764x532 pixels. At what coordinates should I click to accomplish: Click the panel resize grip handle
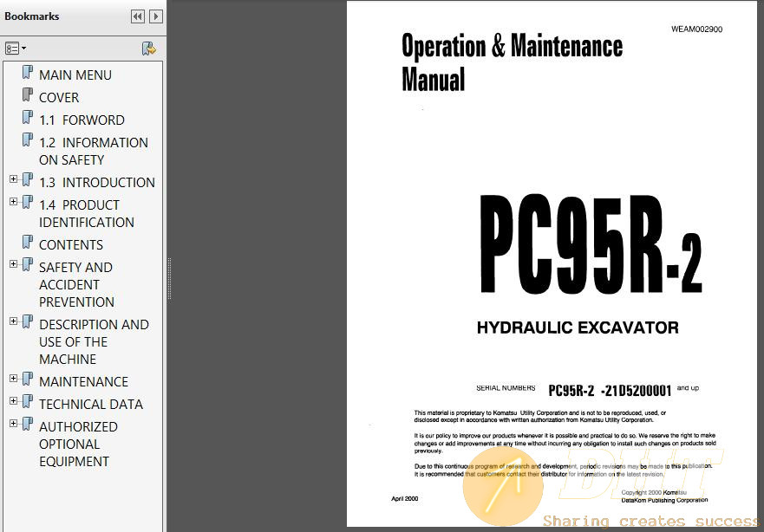click(x=169, y=279)
